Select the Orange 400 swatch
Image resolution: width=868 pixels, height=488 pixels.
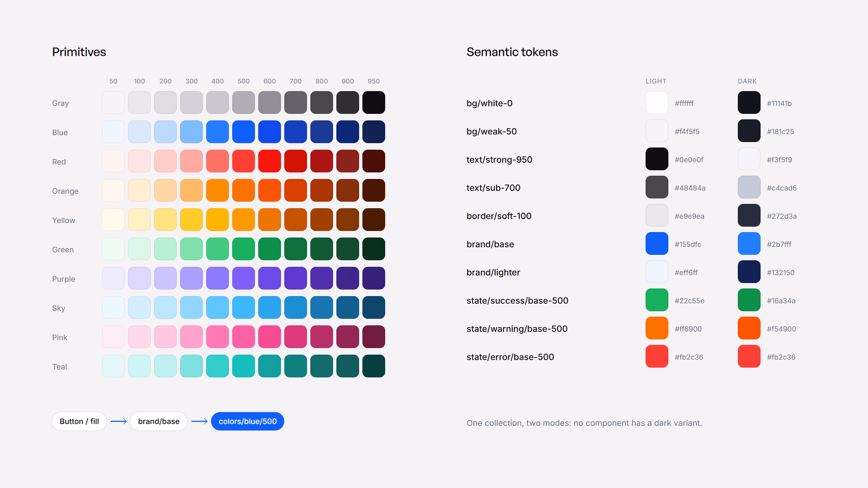217,190
